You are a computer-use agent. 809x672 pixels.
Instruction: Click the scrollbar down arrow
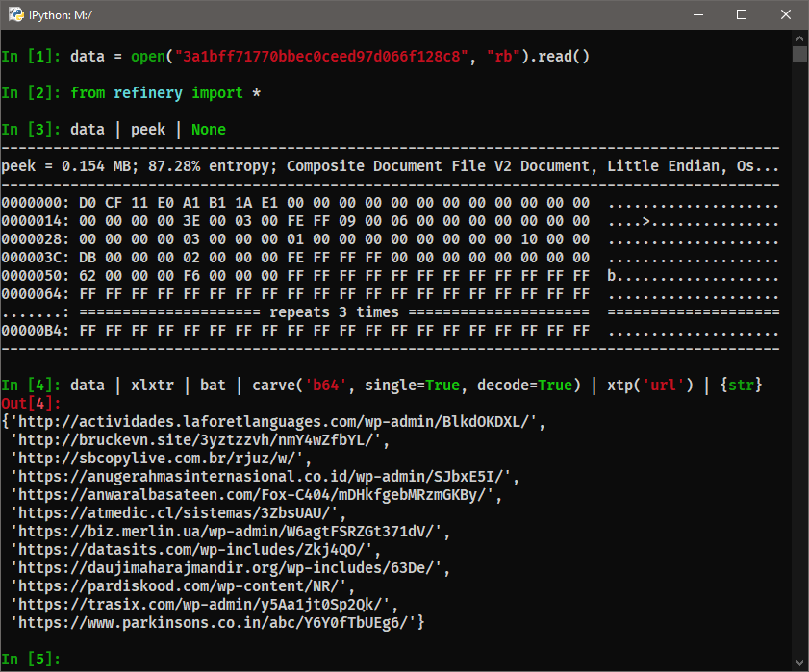point(799,662)
